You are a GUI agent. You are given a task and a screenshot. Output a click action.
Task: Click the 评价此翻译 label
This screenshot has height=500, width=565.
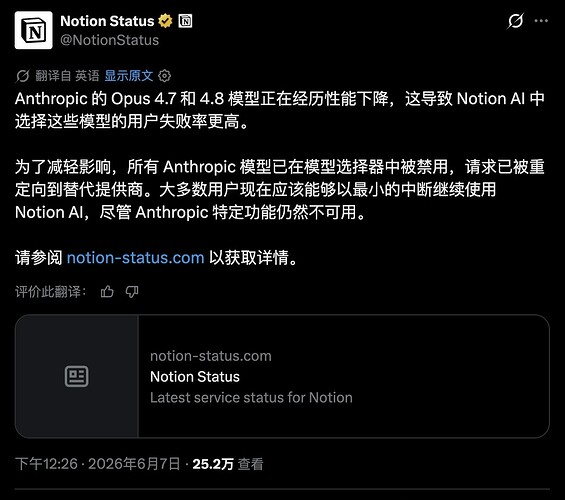pos(51,291)
